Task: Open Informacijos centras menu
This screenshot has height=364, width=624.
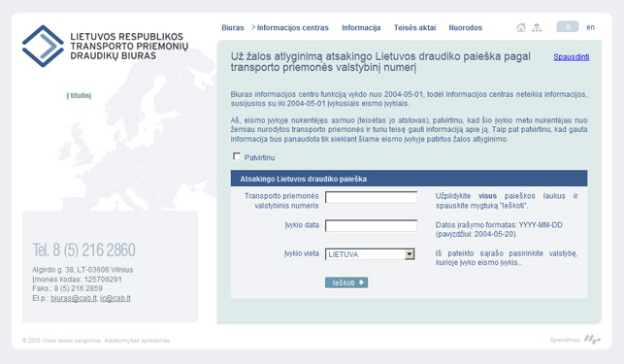Action: pyautogui.click(x=292, y=28)
